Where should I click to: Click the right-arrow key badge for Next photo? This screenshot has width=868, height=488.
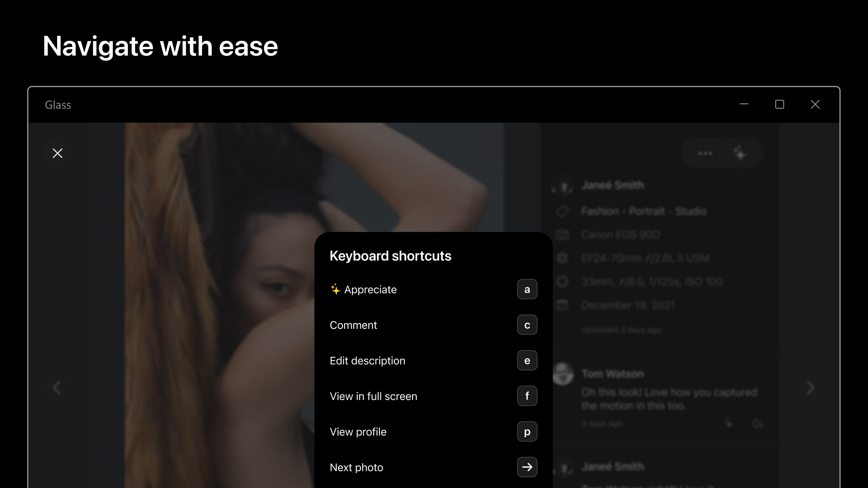527,467
